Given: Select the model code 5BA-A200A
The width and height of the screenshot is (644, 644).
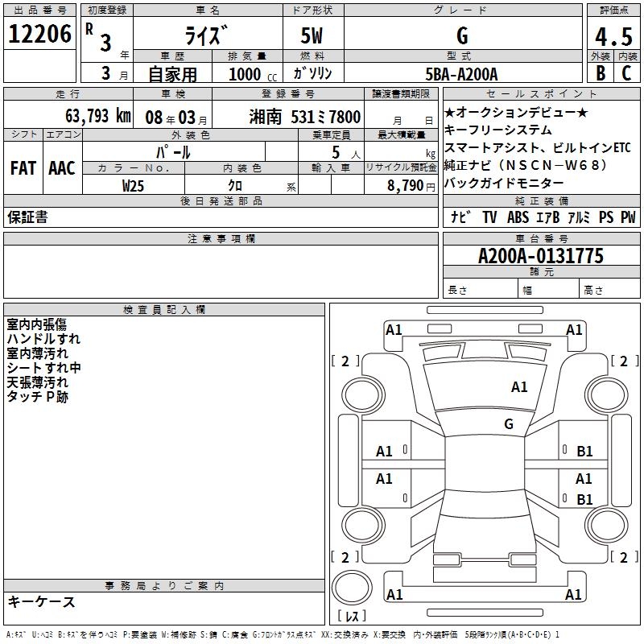Looking at the screenshot, I should (x=461, y=74).
